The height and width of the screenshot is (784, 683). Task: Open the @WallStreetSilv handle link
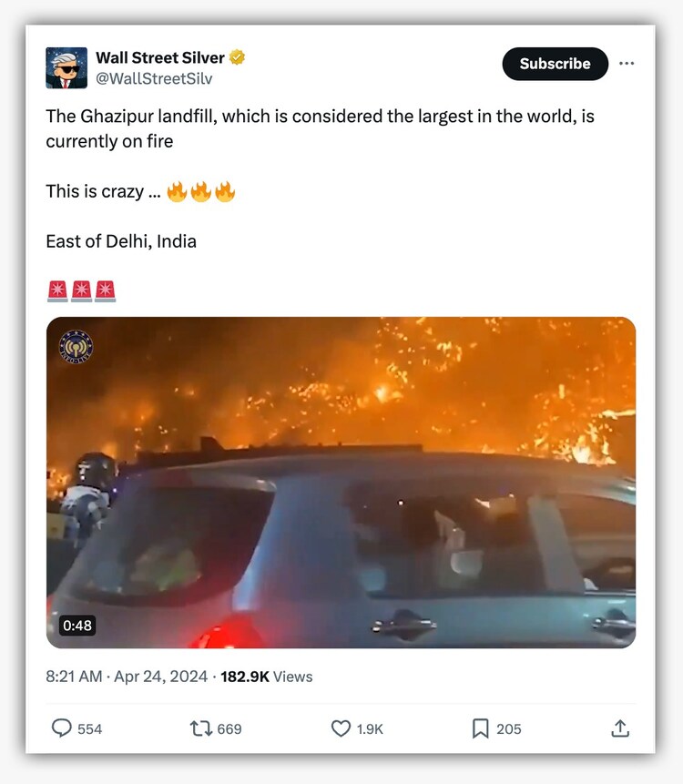point(154,78)
